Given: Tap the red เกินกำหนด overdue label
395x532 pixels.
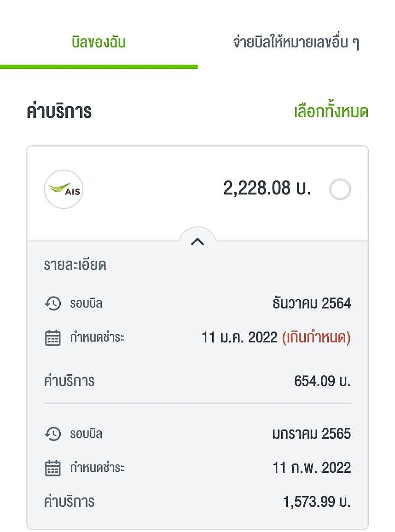Looking at the screenshot, I should click(316, 337).
